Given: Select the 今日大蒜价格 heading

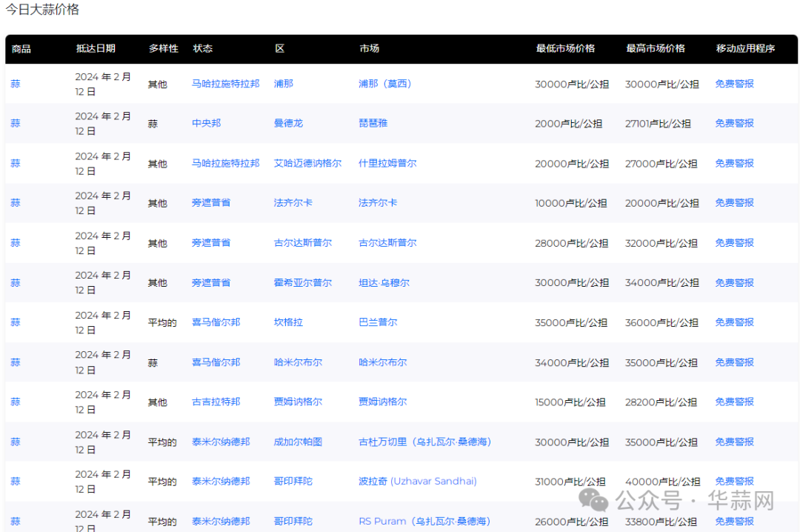Looking at the screenshot, I should [42, 10].
